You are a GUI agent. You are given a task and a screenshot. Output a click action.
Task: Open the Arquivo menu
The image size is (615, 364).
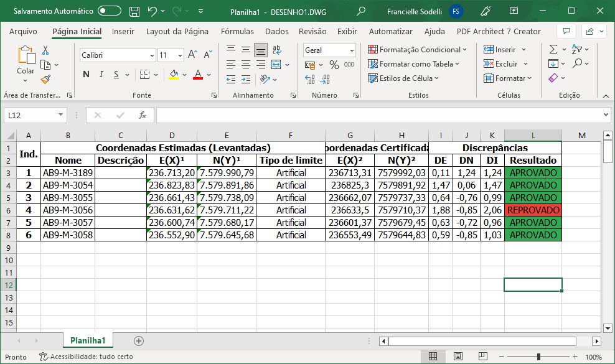click(x=23, y=31)
